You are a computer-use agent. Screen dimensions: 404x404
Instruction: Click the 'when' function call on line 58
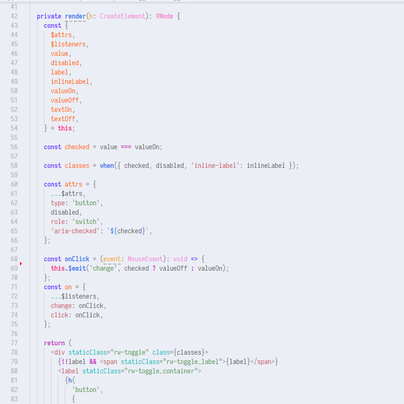coord(107,166)
